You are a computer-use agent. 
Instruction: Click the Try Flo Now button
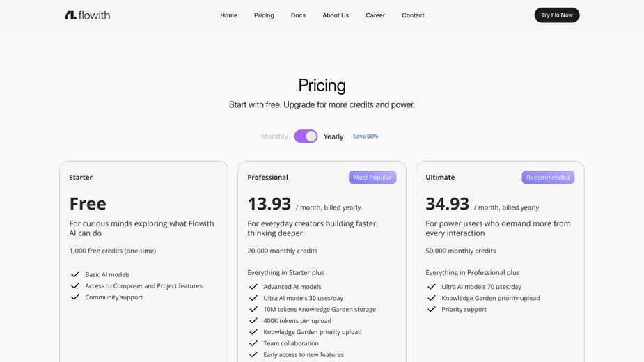(x=557, y=15)
